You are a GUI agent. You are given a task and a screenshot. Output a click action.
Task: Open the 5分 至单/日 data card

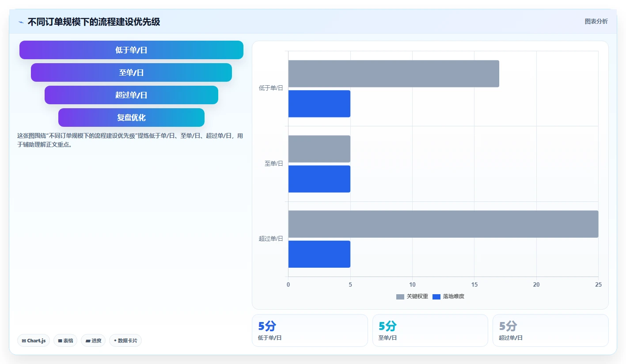point(430,330)
